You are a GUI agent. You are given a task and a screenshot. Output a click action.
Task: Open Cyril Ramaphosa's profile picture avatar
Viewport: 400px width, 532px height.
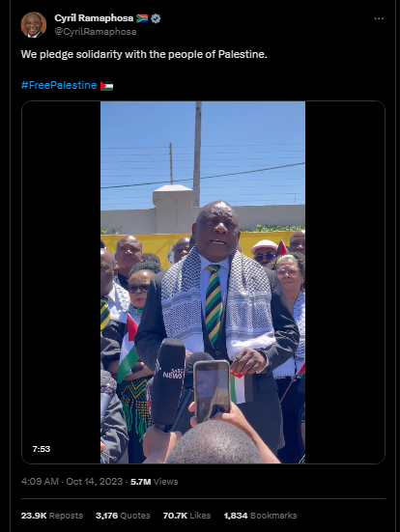(x=33, y=25)
